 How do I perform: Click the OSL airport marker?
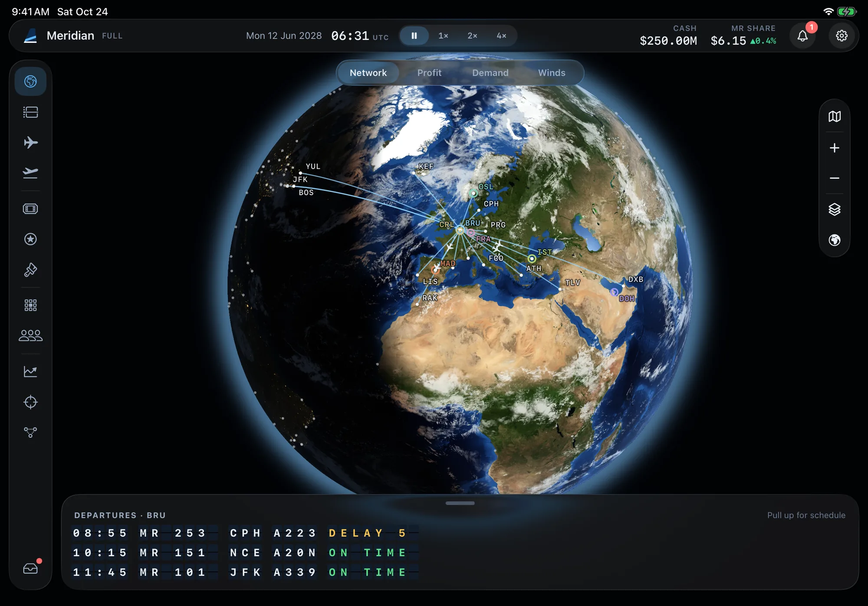click(473, 193)
